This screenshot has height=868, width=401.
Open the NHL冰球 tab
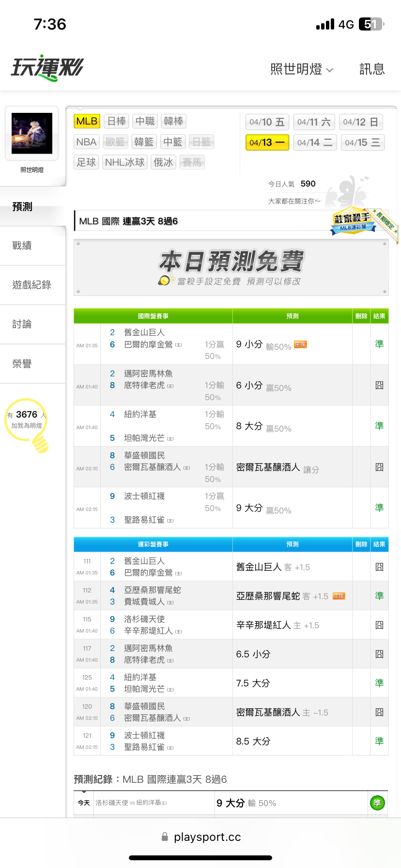tap(125, 162)
